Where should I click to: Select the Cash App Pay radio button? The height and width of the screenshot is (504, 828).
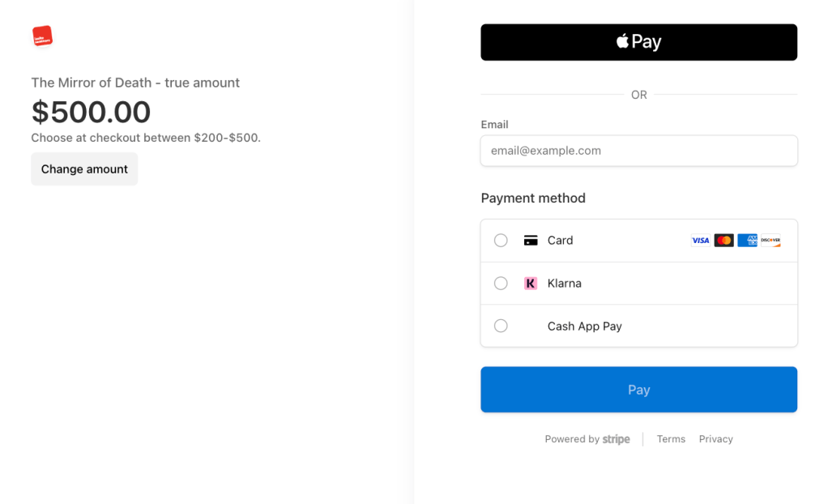coord(501,326)
